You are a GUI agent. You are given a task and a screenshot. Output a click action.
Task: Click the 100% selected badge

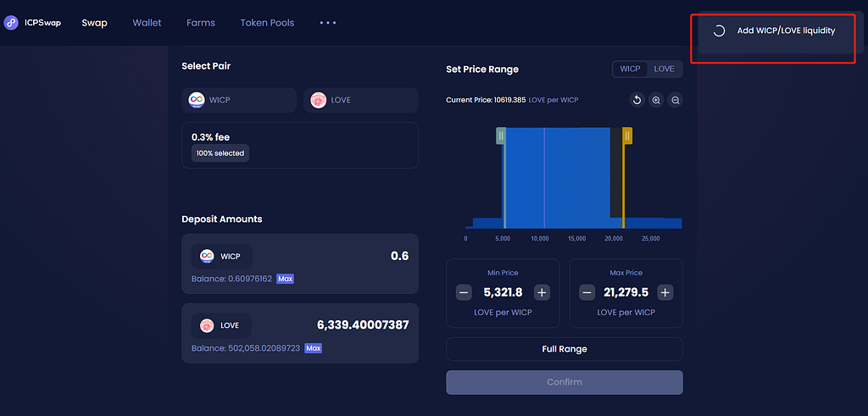(x=220, y=153)
